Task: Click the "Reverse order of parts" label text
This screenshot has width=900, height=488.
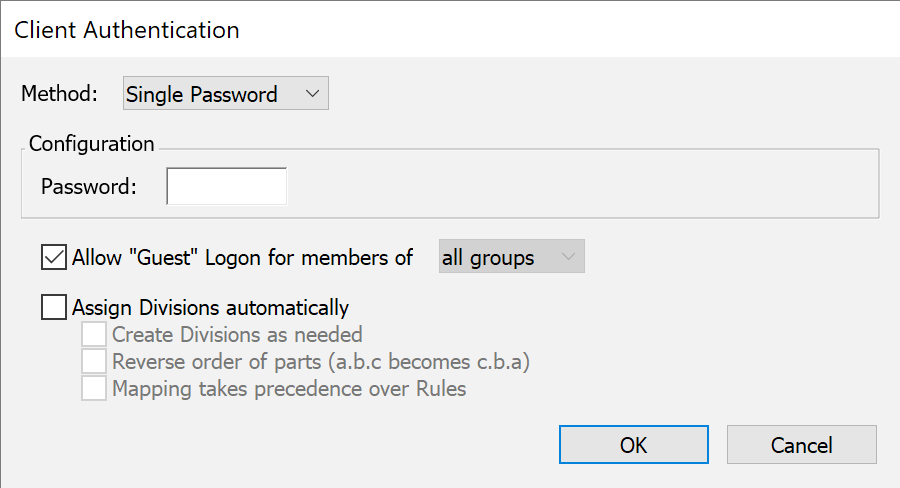Action: click(x=320, y=361)
